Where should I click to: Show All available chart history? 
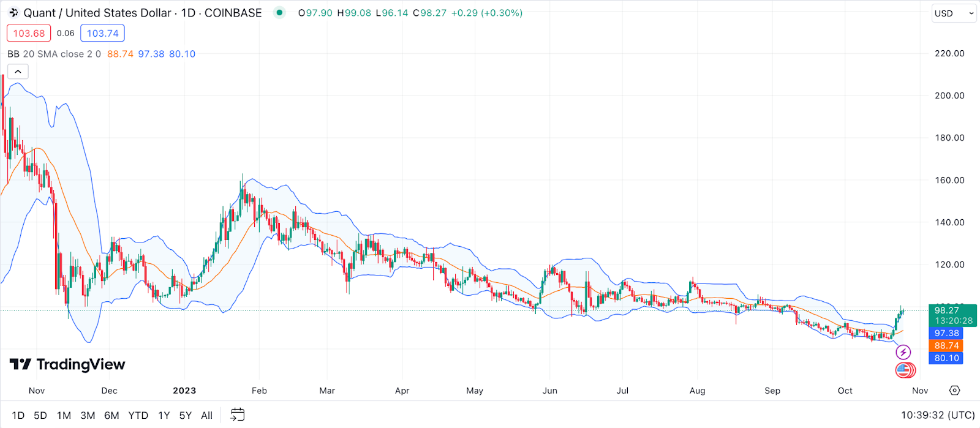click(207, 415)
